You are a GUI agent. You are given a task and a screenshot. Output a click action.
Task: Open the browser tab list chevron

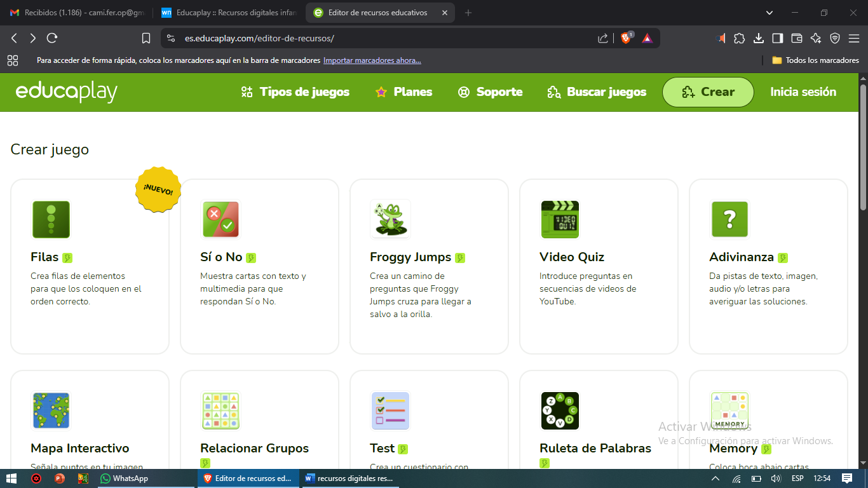point(769,12)
